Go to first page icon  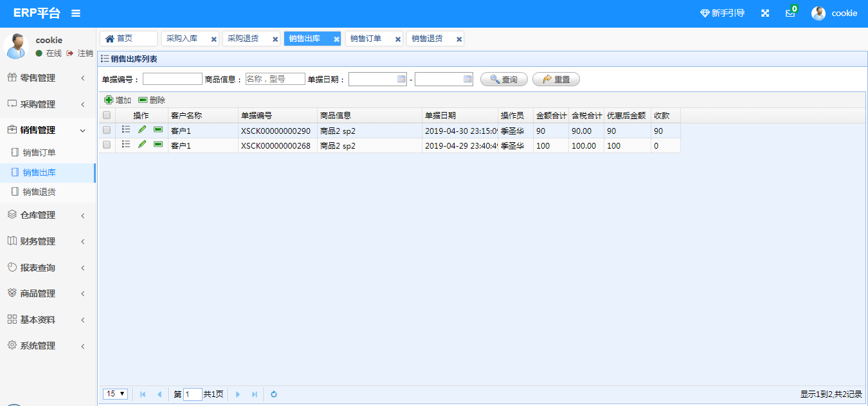tap(143, 394)
